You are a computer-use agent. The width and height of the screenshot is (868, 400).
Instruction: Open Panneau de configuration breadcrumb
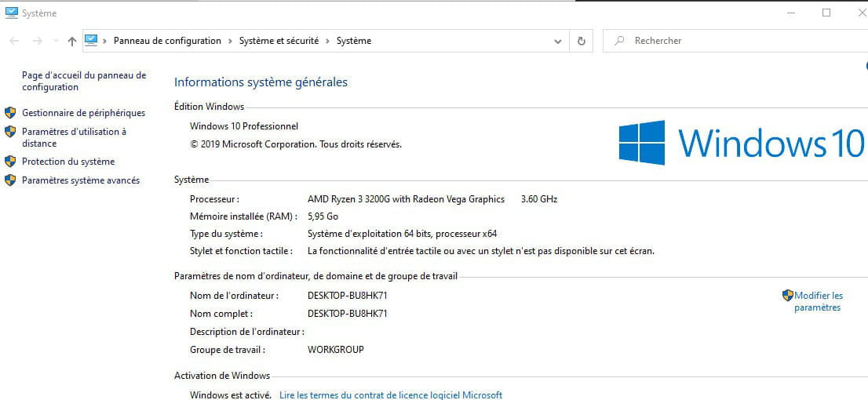pos(167,41)
